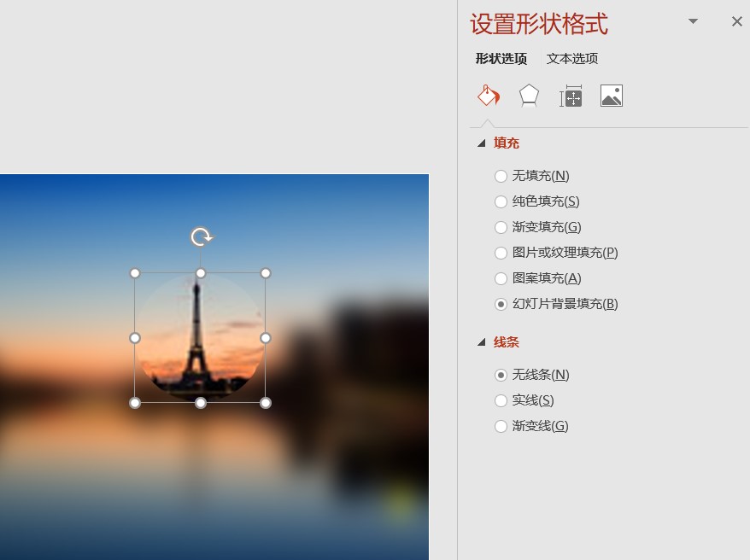The width and height of the screenshot is (750, 560).
Task: Click the bottom-right resize handle of circle
Action: click(266, 403)
